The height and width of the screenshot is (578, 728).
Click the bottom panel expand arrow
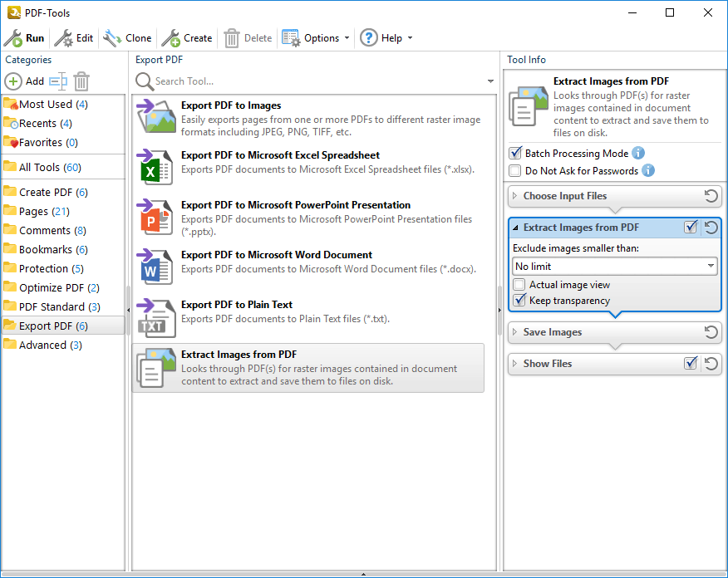363,575
